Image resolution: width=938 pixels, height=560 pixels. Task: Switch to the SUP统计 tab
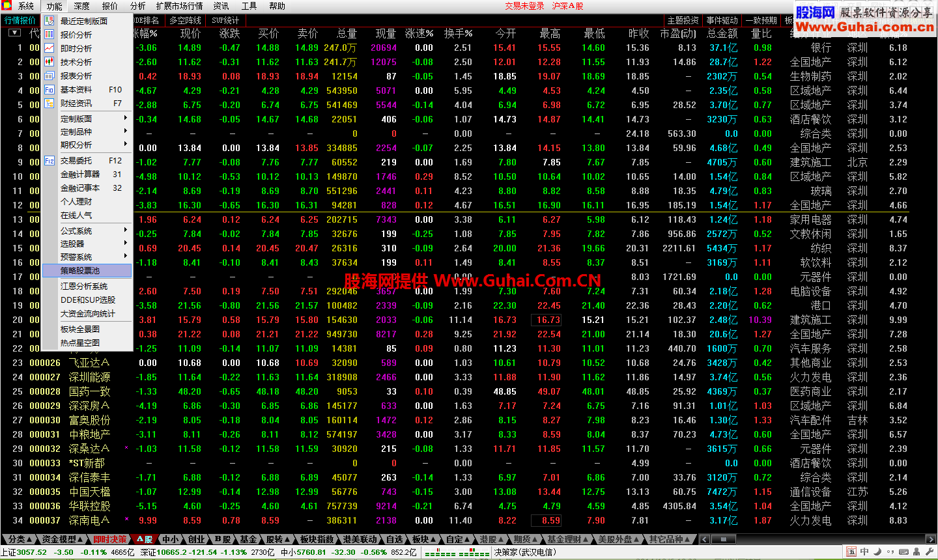[x=225, y=20]
